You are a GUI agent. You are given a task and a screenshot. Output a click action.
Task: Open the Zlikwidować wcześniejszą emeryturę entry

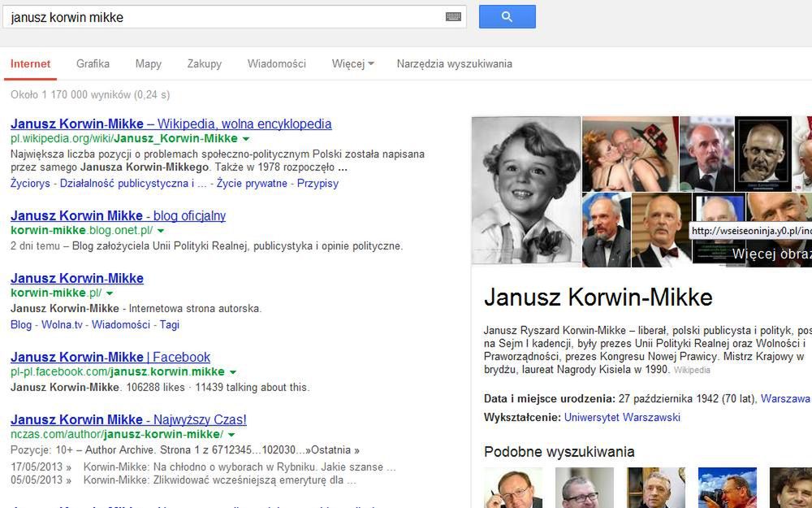(x=220, y=480)
